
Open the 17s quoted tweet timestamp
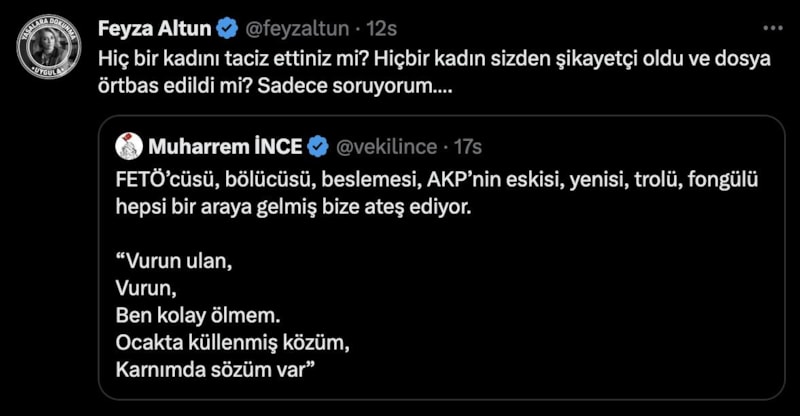pos(468,147)
